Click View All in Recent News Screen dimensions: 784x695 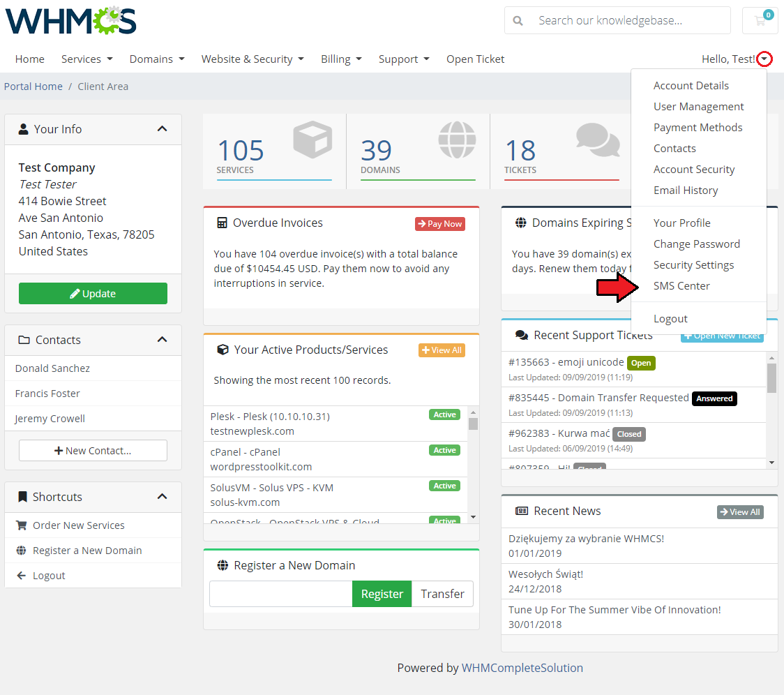click(740, 512)
